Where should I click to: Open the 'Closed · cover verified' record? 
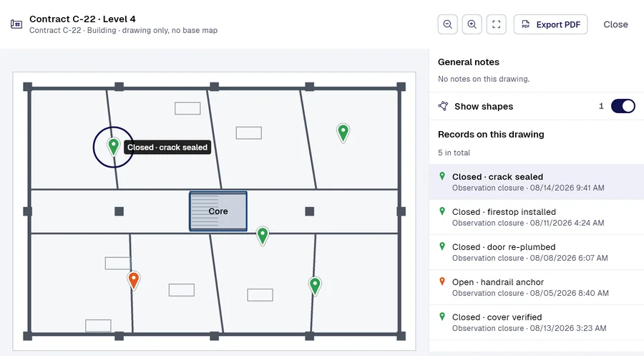click(x=537, y=322)
